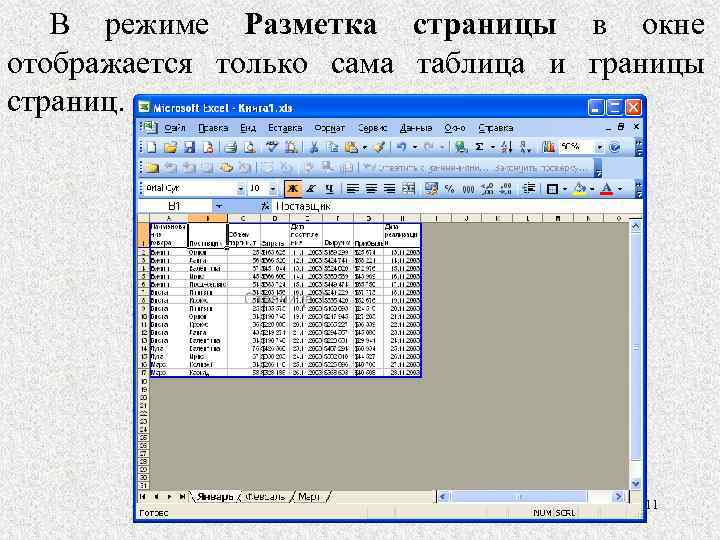
Task: Insert a hyperlink via the globe icon
Action: pos(461,147)
